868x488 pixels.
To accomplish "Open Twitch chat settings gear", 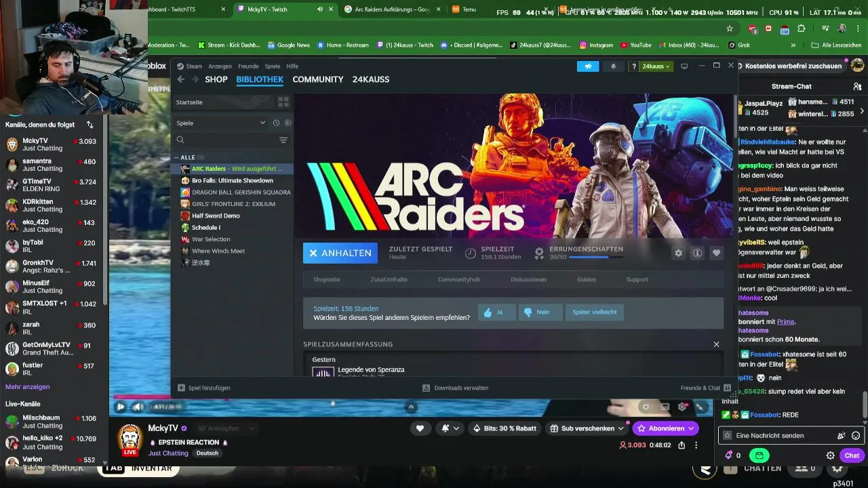I will pyautogui.click(x=830, y=455).
